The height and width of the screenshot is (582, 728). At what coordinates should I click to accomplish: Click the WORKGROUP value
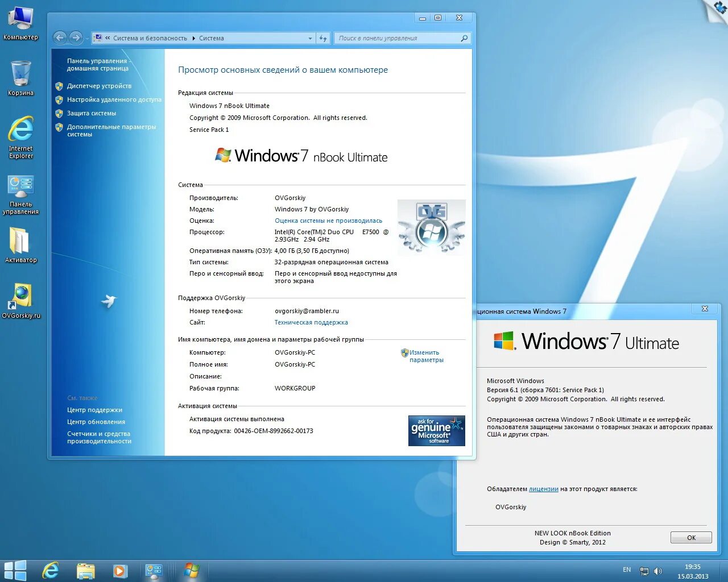(295, 388)
